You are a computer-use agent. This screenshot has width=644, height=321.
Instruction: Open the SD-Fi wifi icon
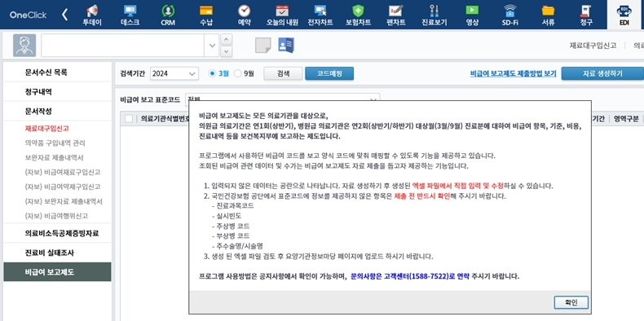(509, 15)
